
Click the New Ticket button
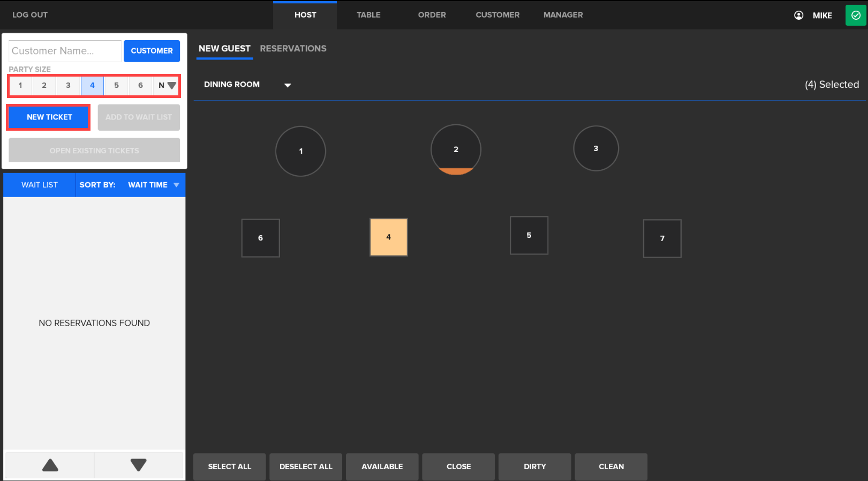(49, 117)
